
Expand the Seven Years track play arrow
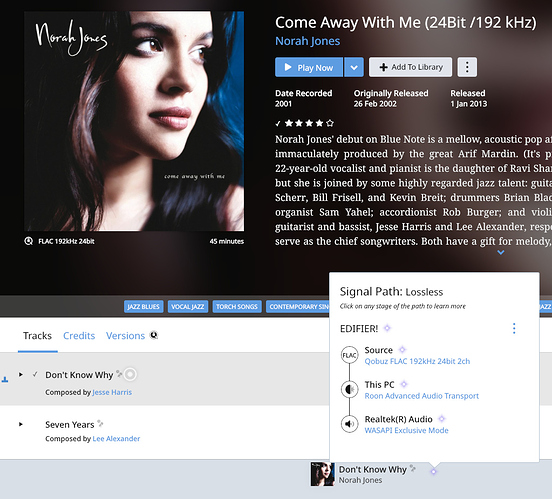click(x=21, y=424)
